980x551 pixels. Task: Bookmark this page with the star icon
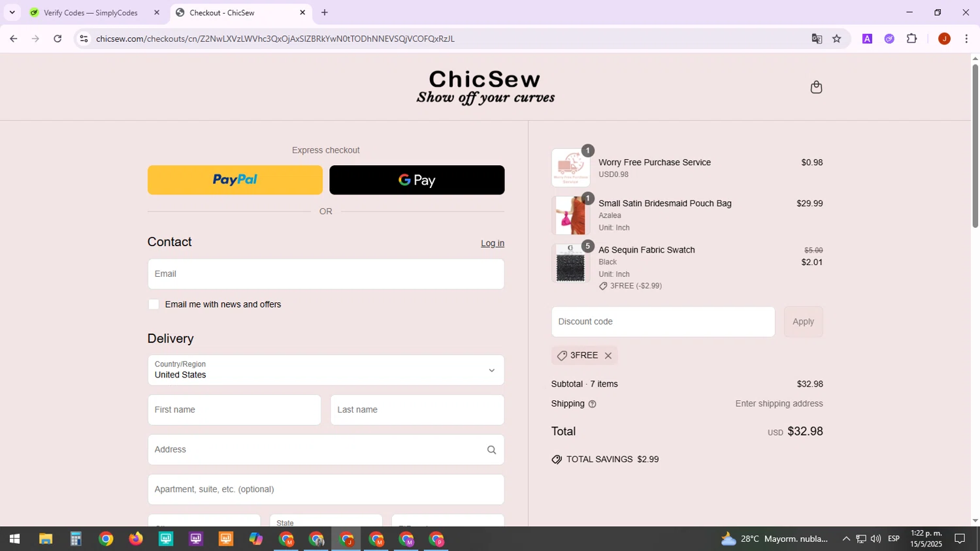(837, 39)
